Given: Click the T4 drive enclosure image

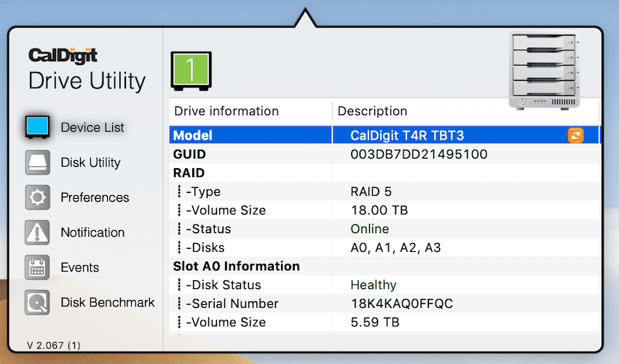Looking at the screenshot, I should click(x=545, y=71).
